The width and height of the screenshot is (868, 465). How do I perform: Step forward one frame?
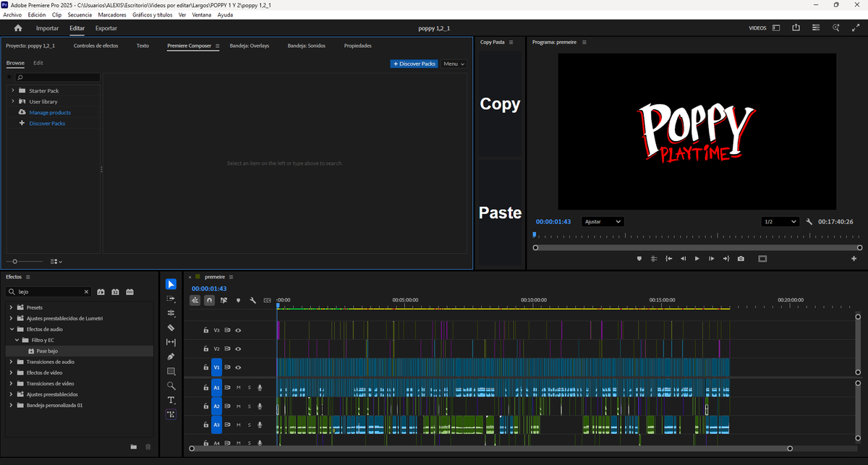(712, 258)
